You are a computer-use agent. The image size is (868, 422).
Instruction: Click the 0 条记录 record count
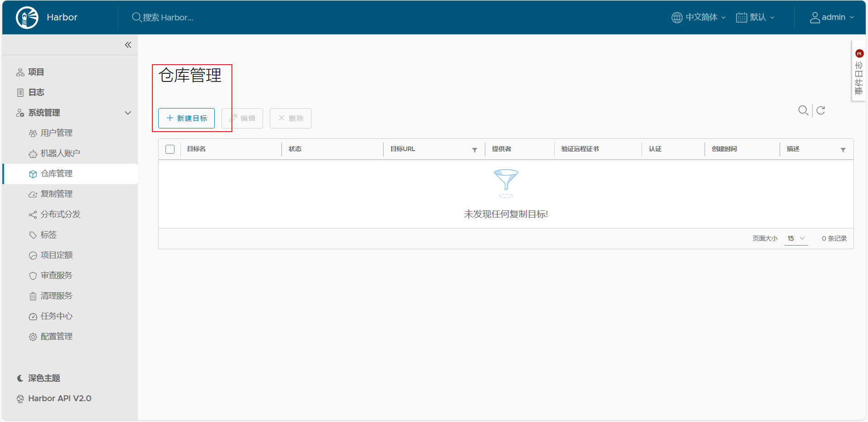click(834, 238)
